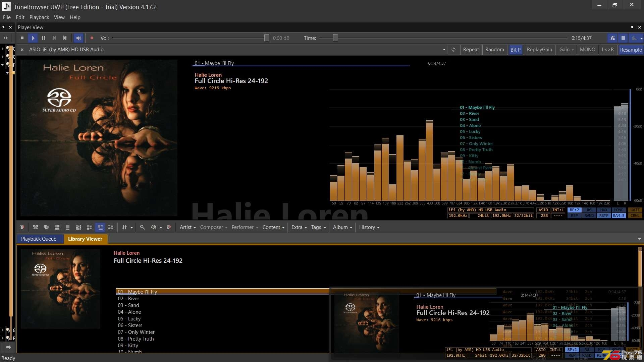This screenshot has width=644, height=362.
Task: Open the Tags dropdown
Action: pyautogui.click(x=318, y=227)
